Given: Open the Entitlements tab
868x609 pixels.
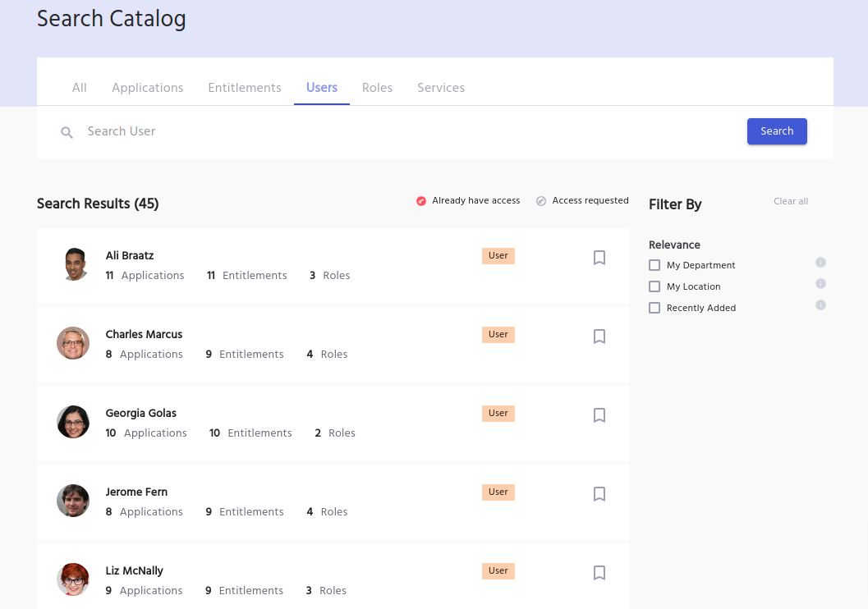Looking at the screenshot, I should point(245,88).
